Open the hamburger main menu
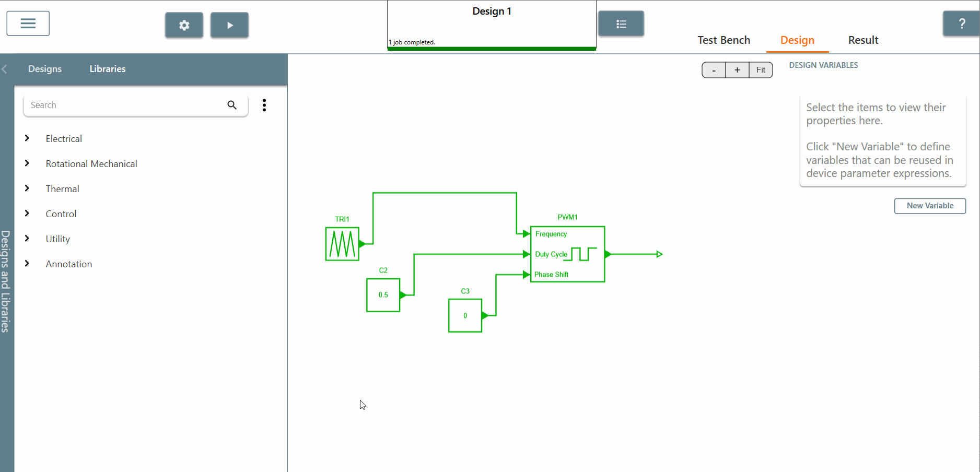Screen dimensions: 980x472 click(28, 23)
